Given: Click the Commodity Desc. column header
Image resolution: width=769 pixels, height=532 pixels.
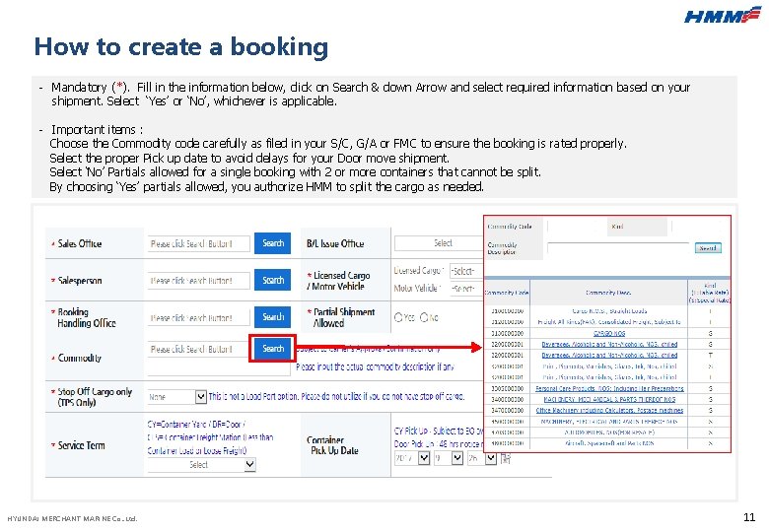Looking at the screenshot, I should (608, 293).
